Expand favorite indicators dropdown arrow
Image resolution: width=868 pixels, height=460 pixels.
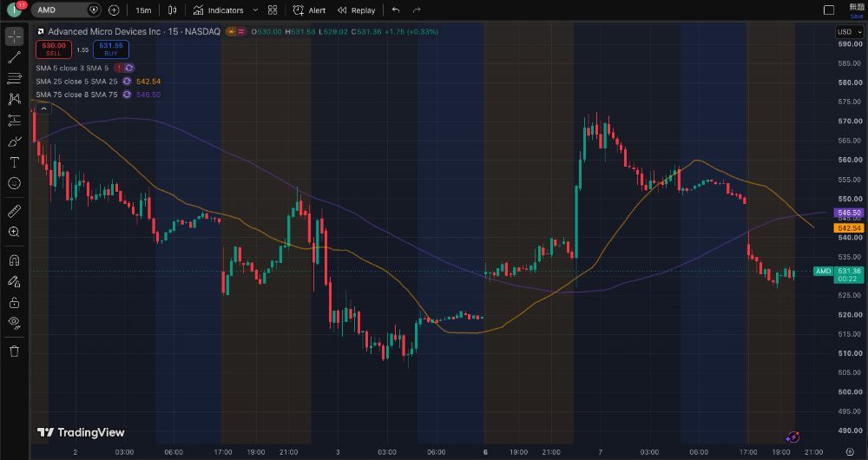click(255, 10)
